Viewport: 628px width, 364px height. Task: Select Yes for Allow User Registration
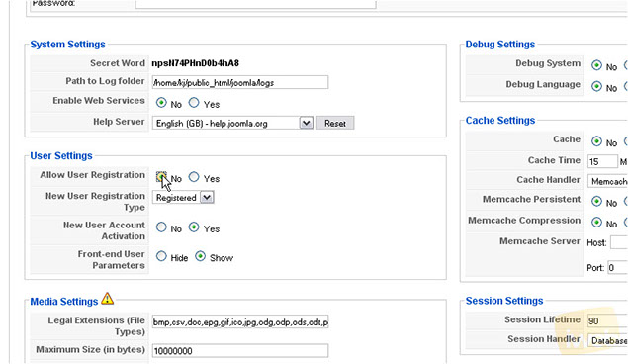click(x=194, y=177)
